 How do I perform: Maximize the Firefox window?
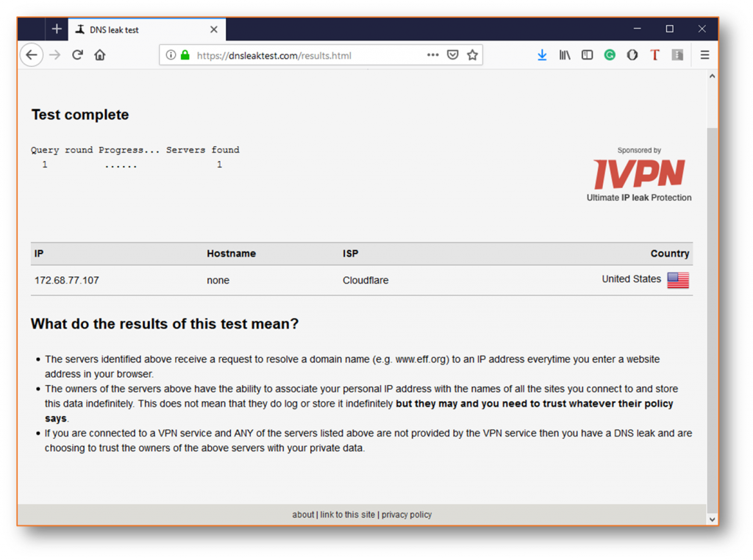tap(669, 29)
